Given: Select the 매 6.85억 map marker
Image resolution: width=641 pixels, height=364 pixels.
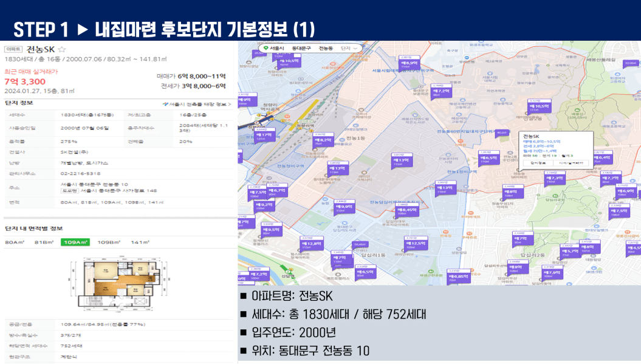Looking at the screenshot, I should point(459,277).
